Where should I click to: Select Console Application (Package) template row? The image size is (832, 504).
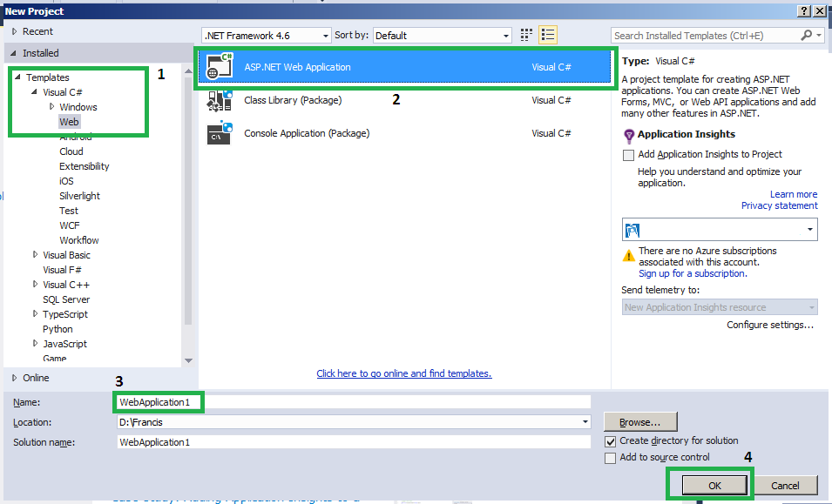click(x=405, y=133)
